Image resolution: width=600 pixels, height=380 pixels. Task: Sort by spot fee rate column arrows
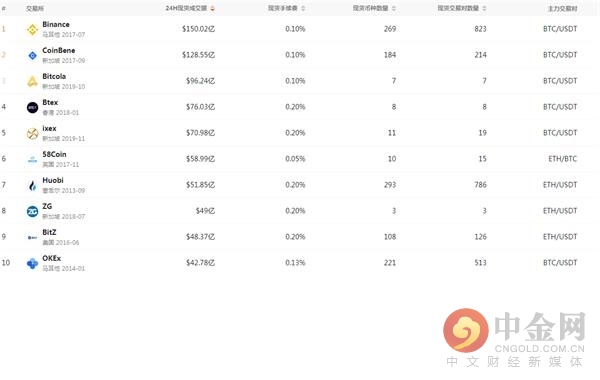303,8
